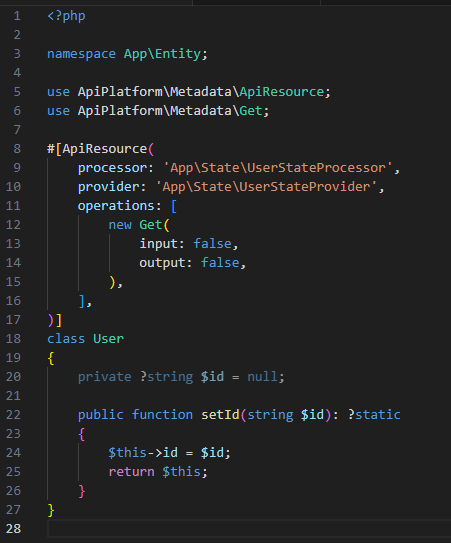Click the '?static' return type

[x=374, y=415]
